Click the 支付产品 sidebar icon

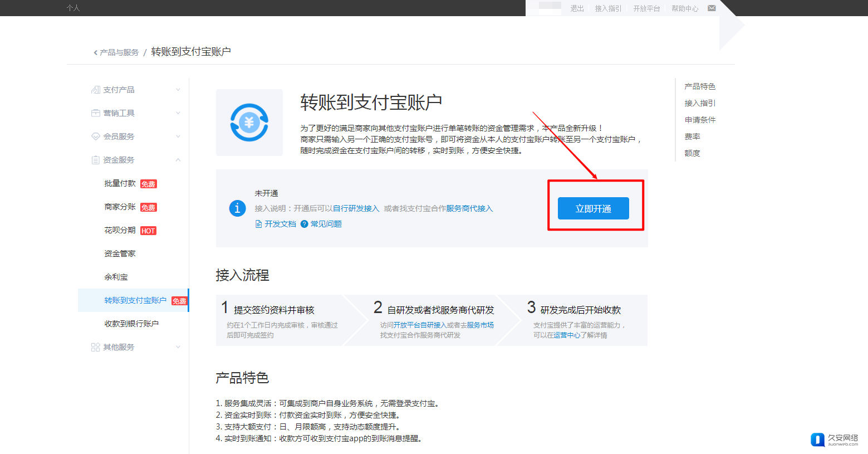(95, 90)
